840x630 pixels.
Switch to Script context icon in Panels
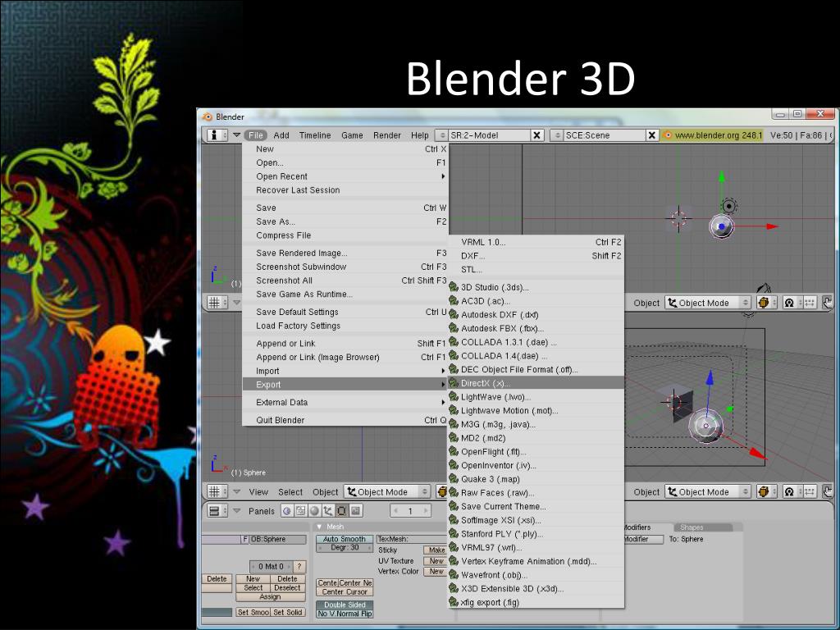coord(300,510)
